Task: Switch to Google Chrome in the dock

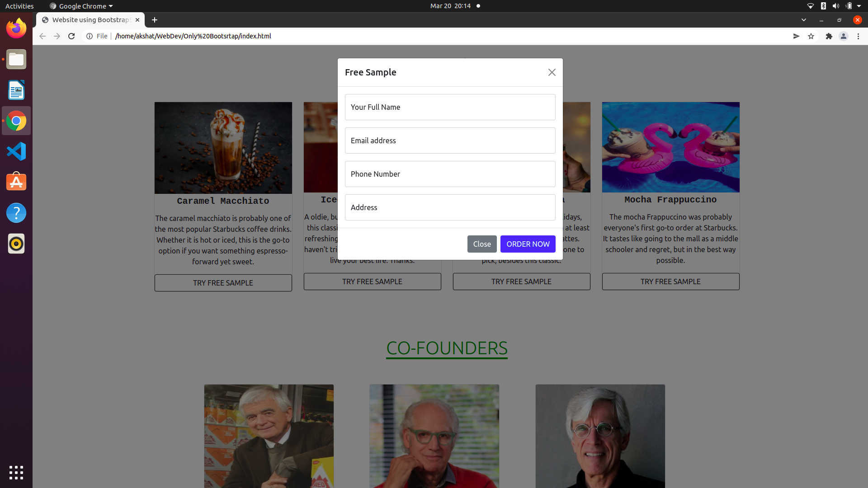Action: coord(16,121)
